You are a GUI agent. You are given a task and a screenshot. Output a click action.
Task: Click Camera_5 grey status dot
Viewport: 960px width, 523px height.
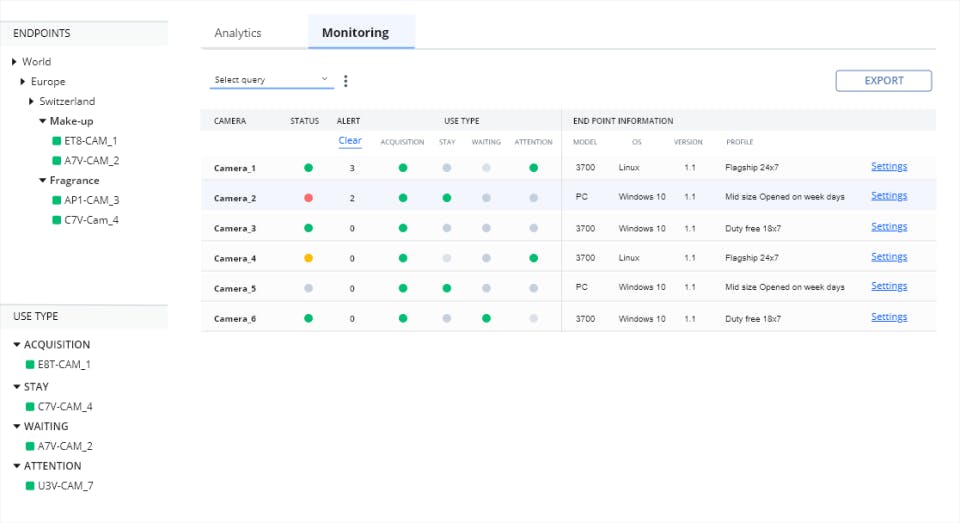click(308, 288)
